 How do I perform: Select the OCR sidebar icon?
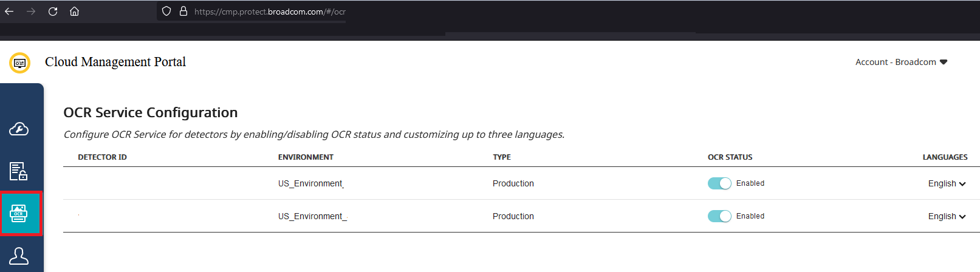(19, 214)
